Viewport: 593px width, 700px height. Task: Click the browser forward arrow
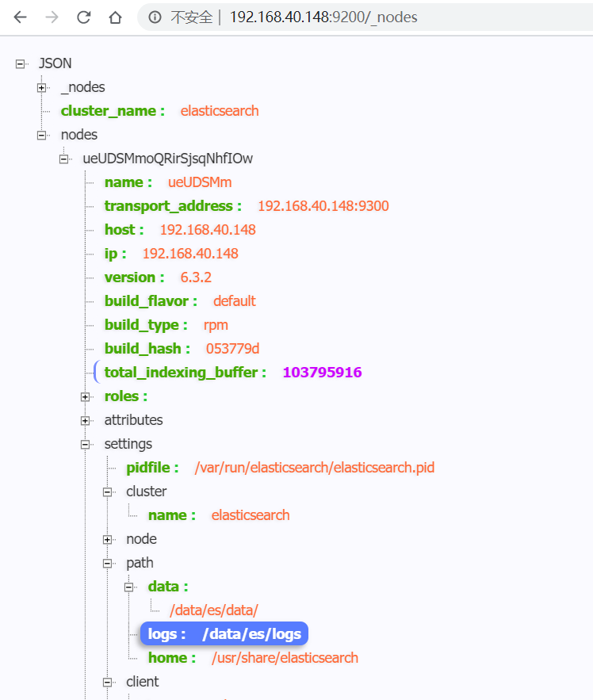click(x=52, y=17)
